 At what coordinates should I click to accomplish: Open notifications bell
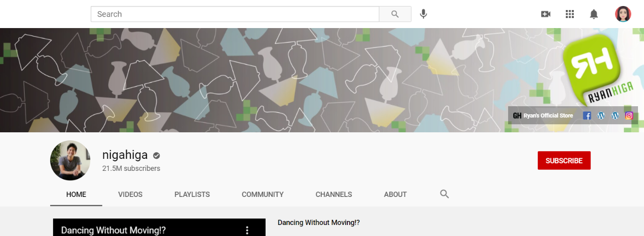coord(594,14)
